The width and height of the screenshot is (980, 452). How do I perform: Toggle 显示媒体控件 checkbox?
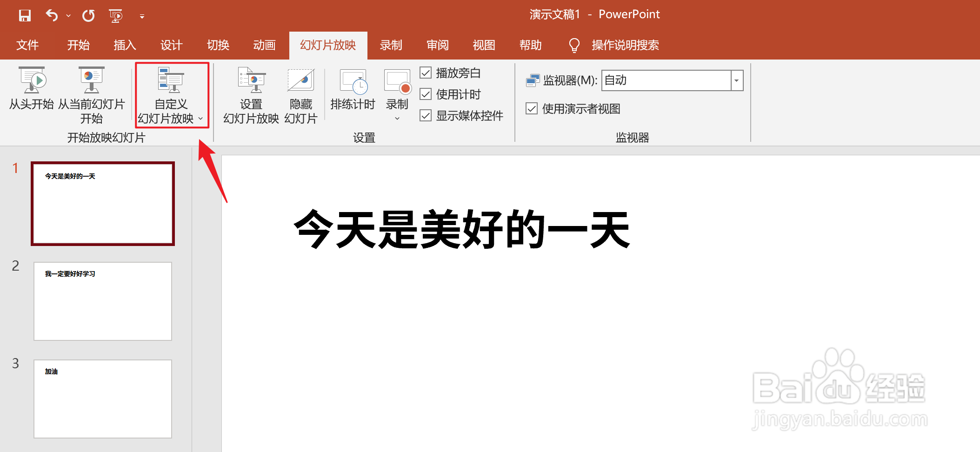[x=426, y=115]
